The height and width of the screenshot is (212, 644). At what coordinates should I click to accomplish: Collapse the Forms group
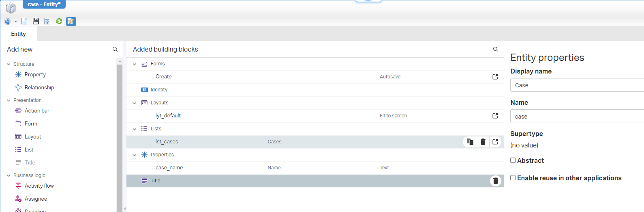click(135, 64)
